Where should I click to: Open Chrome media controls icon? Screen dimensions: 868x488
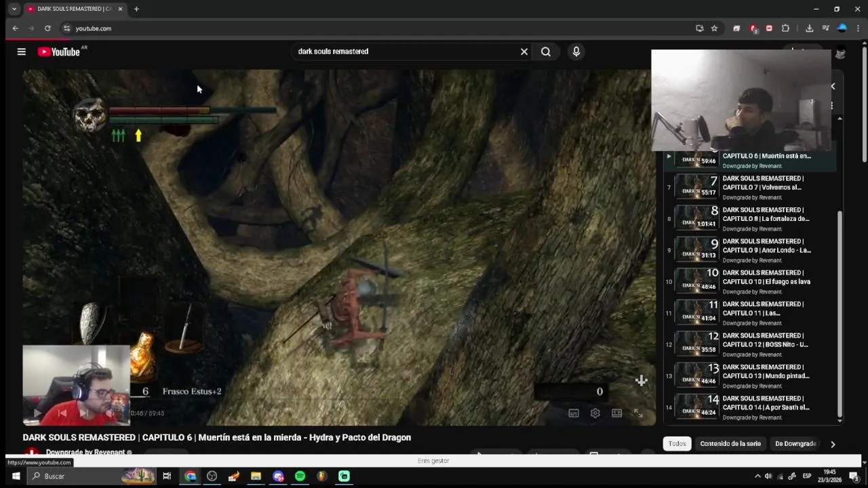(825, 28)
